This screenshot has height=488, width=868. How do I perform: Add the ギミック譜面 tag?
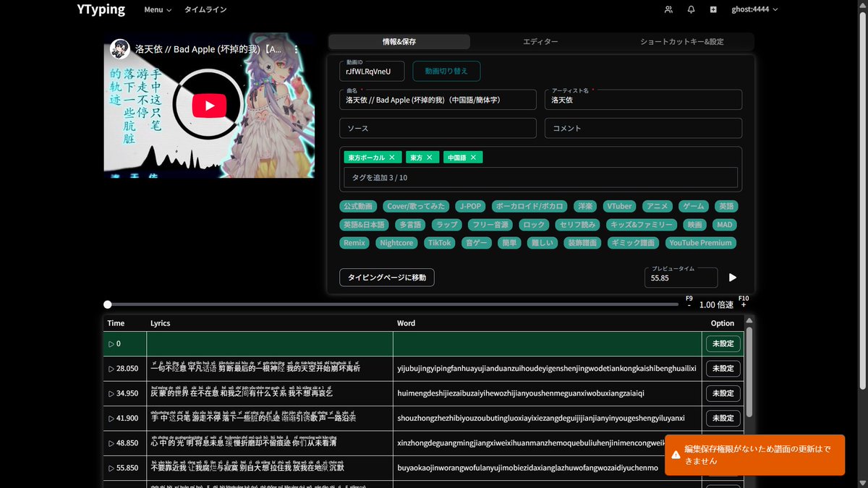pos(634,243)
